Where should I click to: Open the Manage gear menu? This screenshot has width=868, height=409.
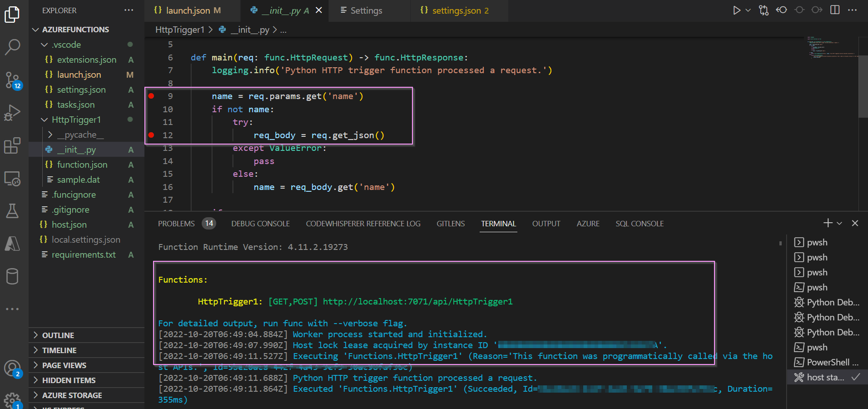[x=12, y=401]
